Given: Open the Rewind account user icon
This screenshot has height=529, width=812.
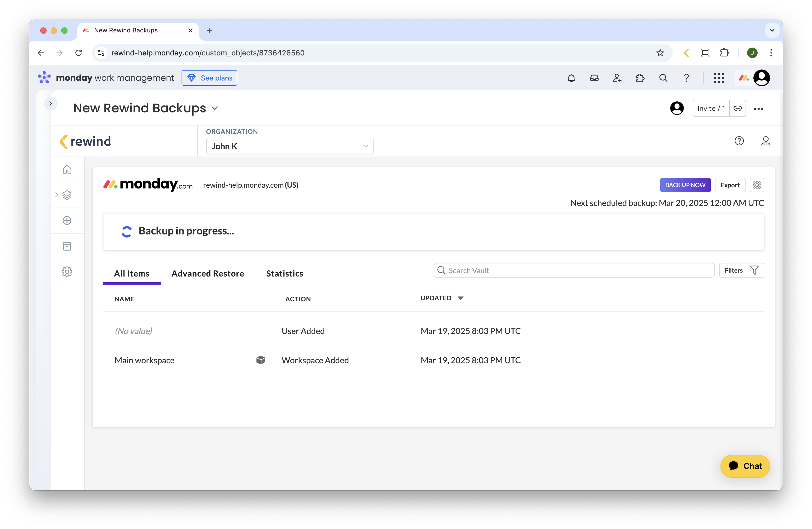Looking at the screenshot, I should (765, 141).
